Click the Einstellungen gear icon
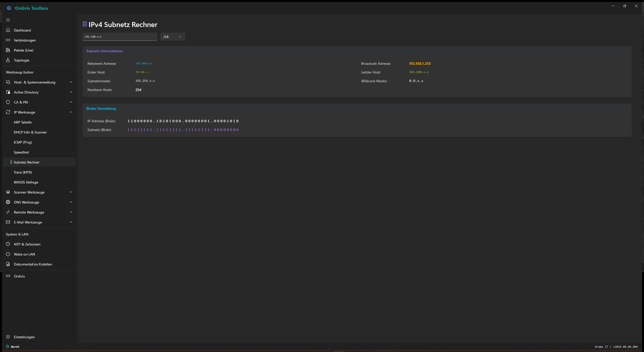Viewport: 644px width, 352px height. pos(8,337)
